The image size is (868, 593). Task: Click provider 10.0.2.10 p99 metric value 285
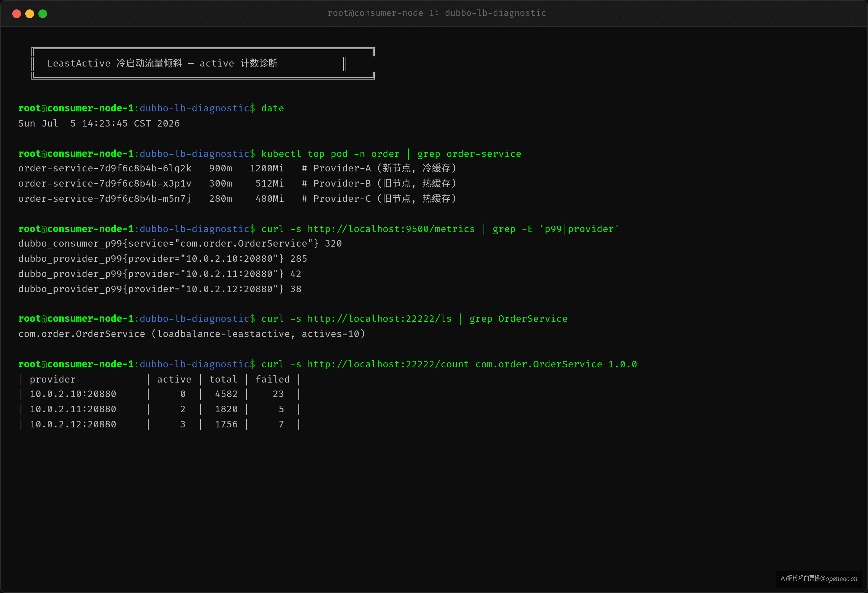298,259
